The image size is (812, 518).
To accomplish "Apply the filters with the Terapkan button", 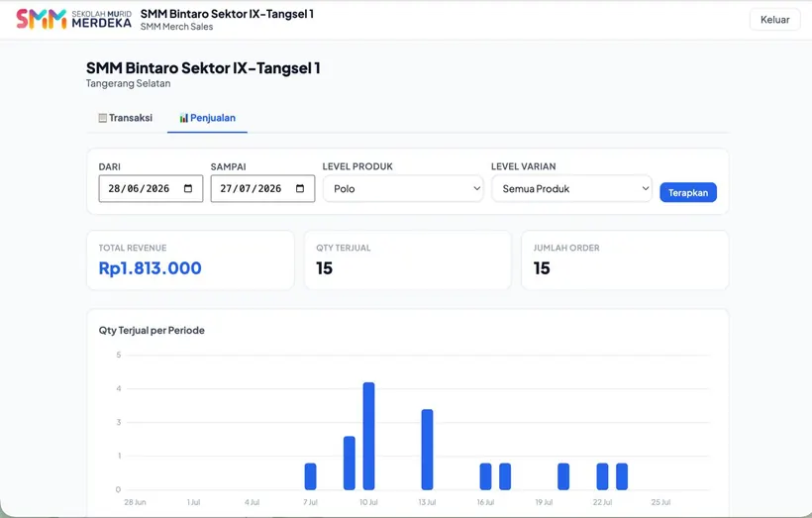I will pyautogui.click(x=687, y=193).
